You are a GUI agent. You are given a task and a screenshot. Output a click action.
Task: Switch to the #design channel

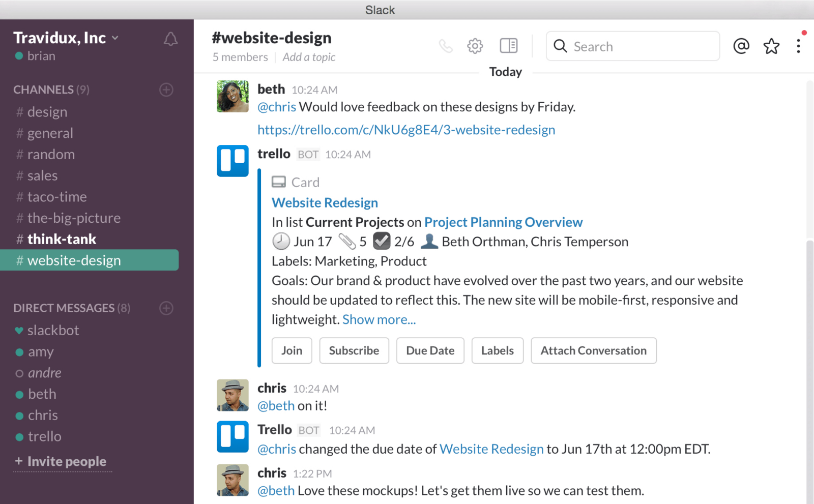click(47, 111)
